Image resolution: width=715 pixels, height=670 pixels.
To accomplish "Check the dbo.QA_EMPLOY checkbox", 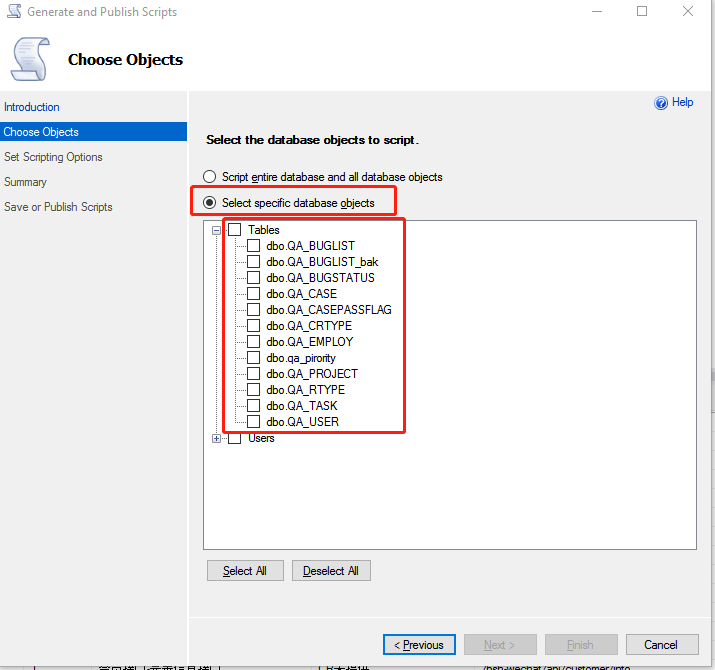I will click(254, 341).
